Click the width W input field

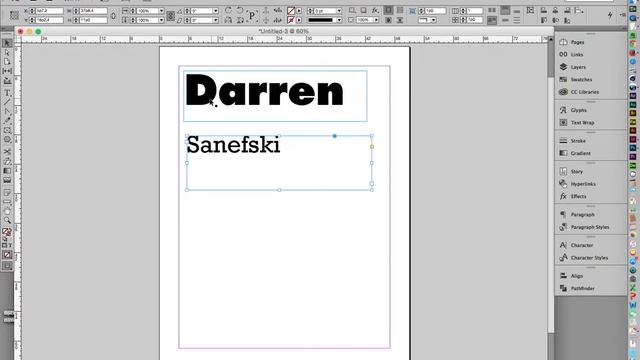point(93,11)
